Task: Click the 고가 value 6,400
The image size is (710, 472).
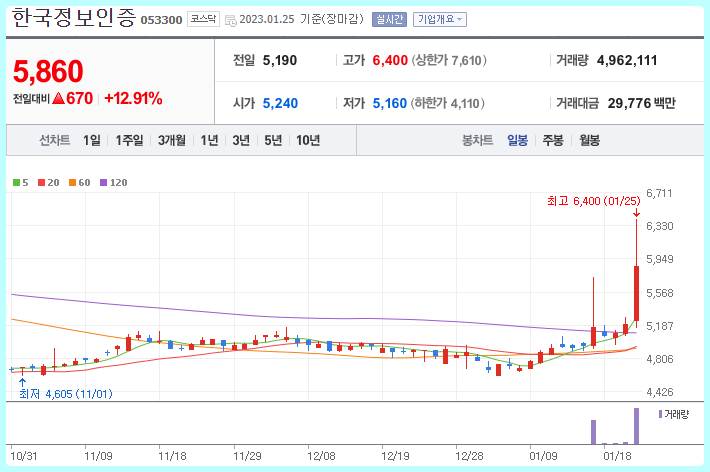Action: pyautogui.click(x=390, y=60)
